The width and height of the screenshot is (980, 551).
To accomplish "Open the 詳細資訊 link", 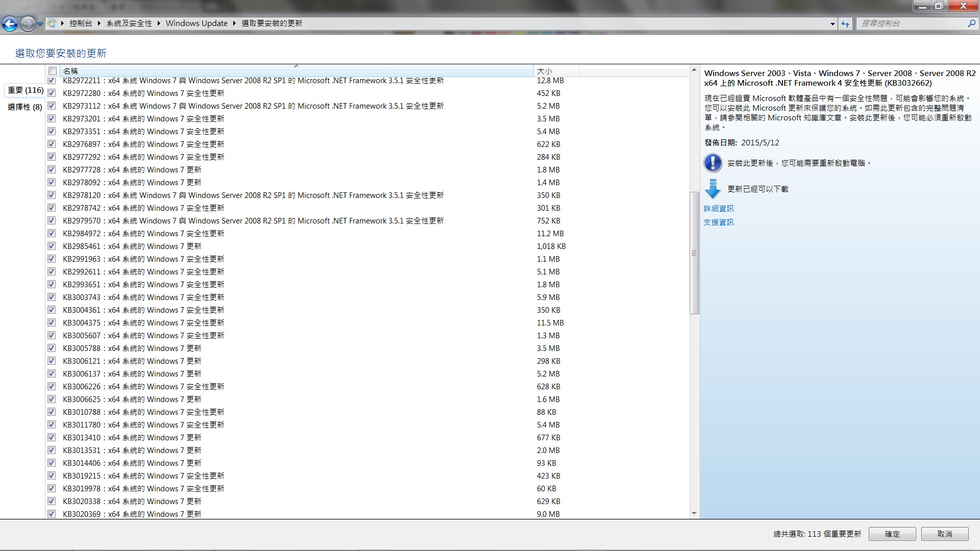I will pos(719,209).
